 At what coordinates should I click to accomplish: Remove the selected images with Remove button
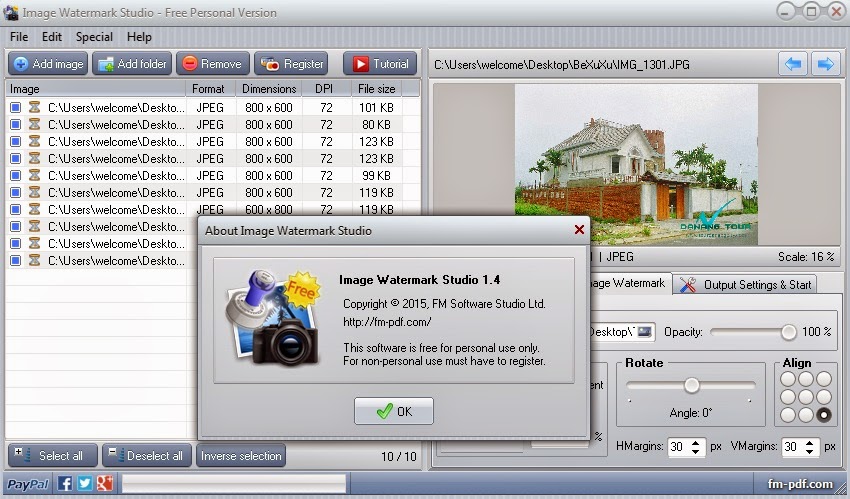point(212,64)
